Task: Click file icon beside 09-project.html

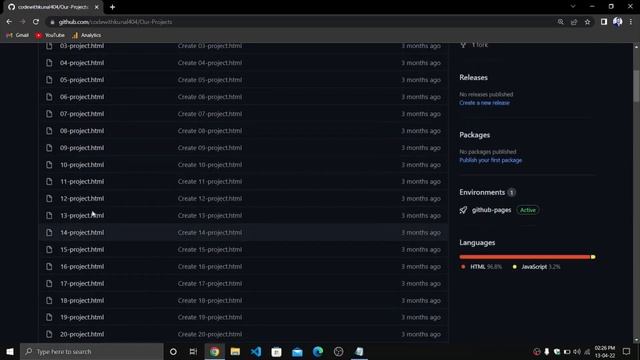Action: tap(49, 148)
